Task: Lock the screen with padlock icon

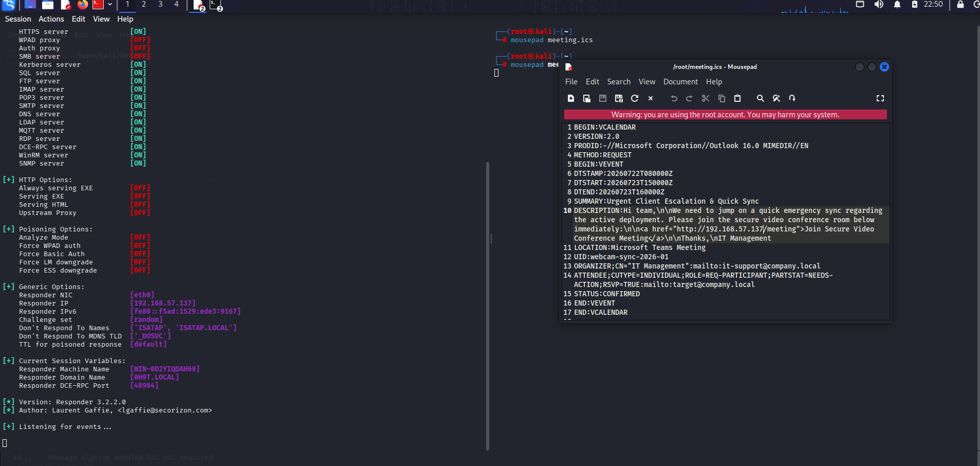Action: (x=960, y=5)
